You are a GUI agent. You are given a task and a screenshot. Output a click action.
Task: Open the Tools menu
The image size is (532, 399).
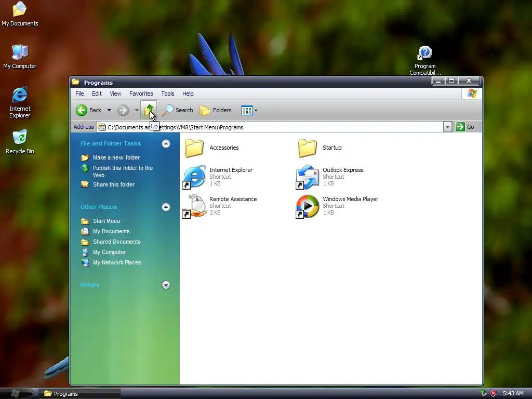pos(168,94)
